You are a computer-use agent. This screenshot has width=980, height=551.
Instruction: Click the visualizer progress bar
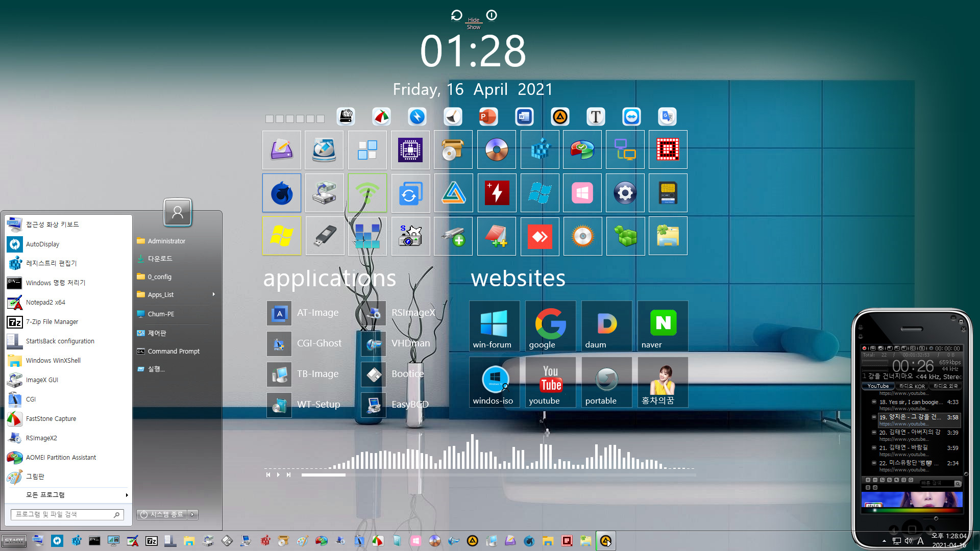coord(498,475)
